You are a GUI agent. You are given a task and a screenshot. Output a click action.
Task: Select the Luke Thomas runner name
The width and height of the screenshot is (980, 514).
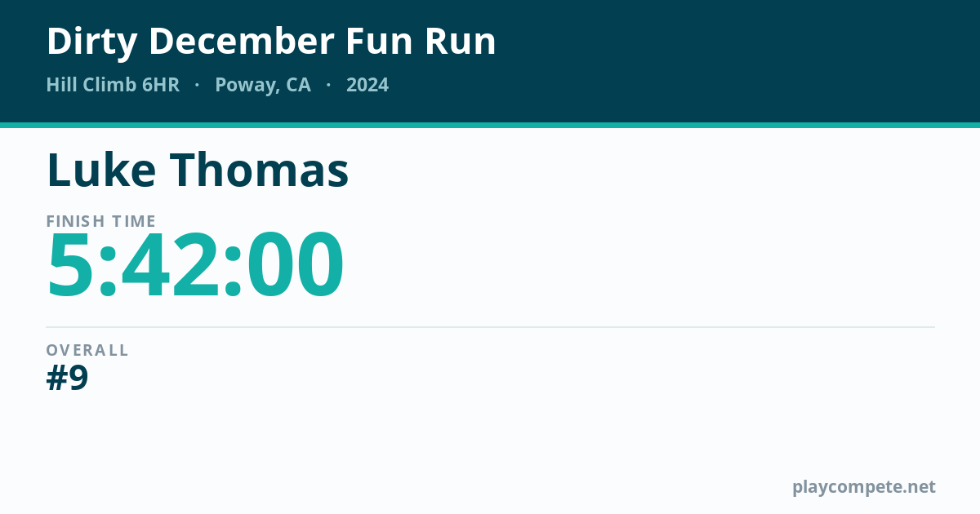coord(198,170)
